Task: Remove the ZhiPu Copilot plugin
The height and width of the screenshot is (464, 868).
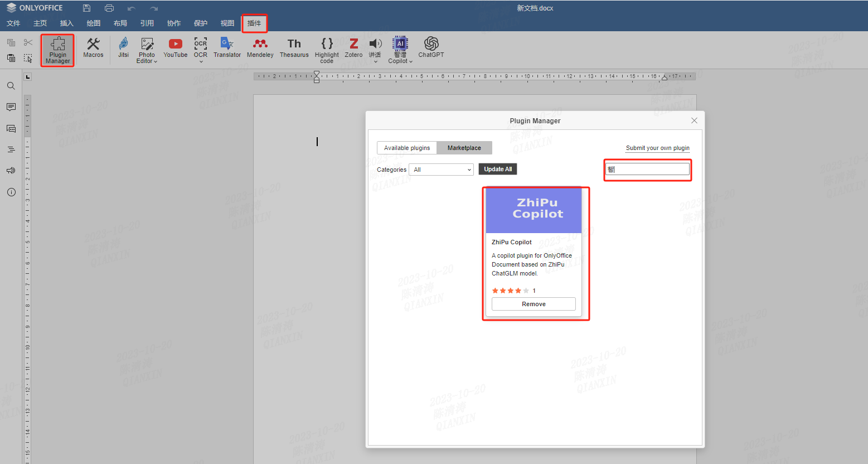Action: (x=534, y=304)
